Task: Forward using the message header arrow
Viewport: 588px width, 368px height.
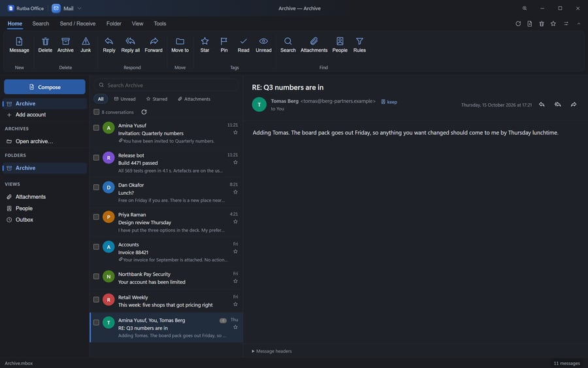Action: [x=574, y=105]
